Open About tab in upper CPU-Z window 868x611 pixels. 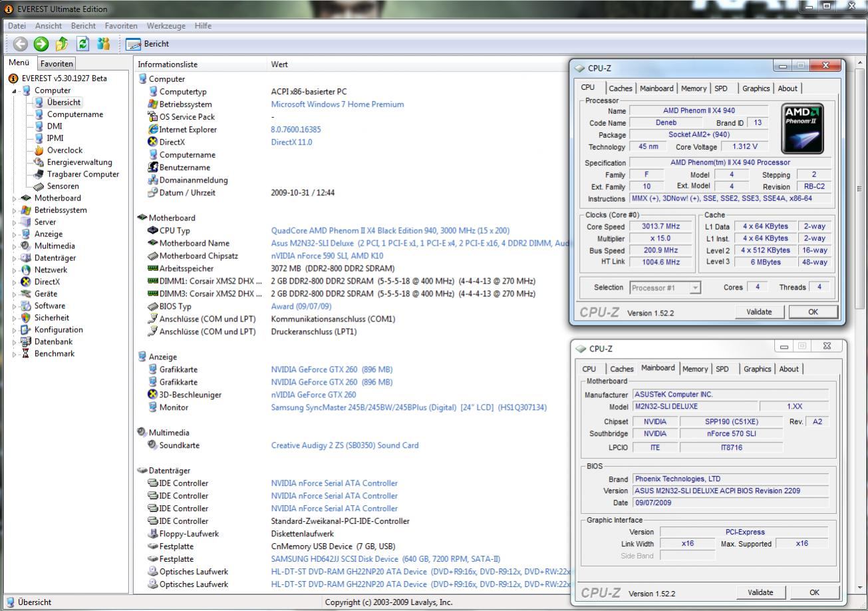point(788,89)
